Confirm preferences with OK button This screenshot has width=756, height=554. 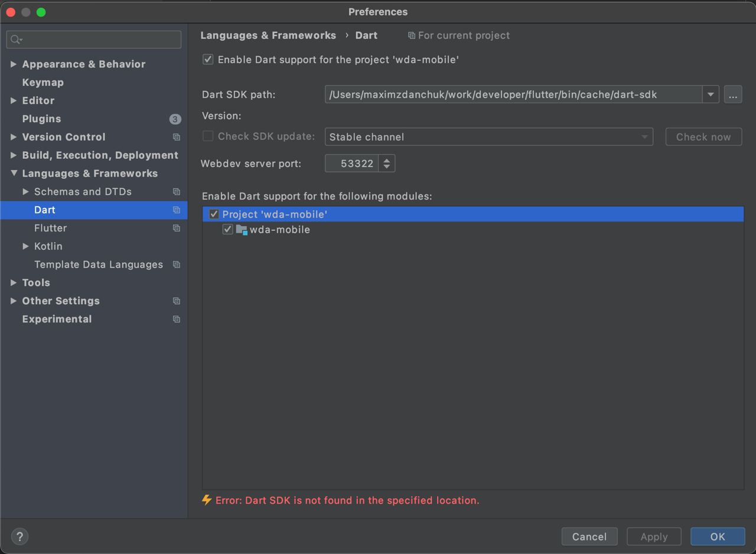(x=718, y=536)
